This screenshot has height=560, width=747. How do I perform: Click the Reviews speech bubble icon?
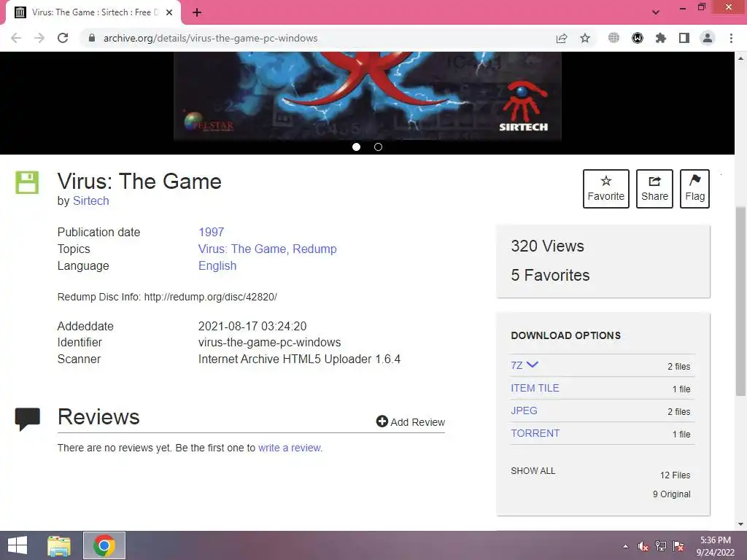(x=28, y=419)
